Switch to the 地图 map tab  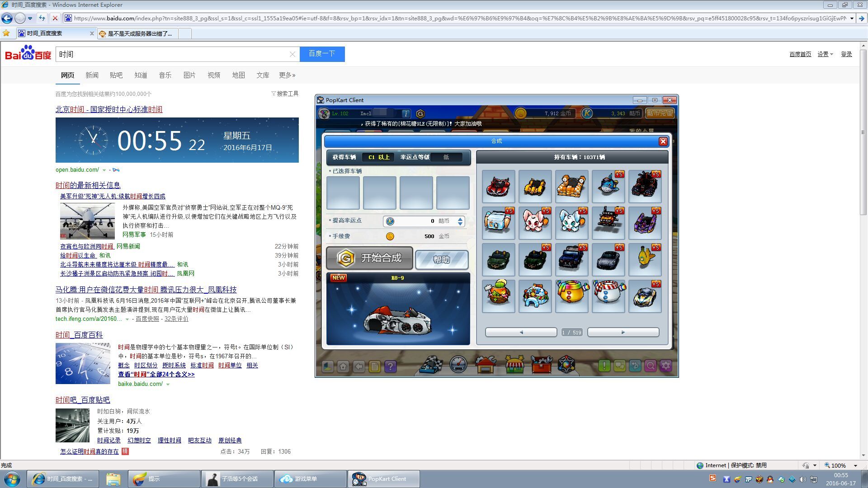click(x=238, y=75)
